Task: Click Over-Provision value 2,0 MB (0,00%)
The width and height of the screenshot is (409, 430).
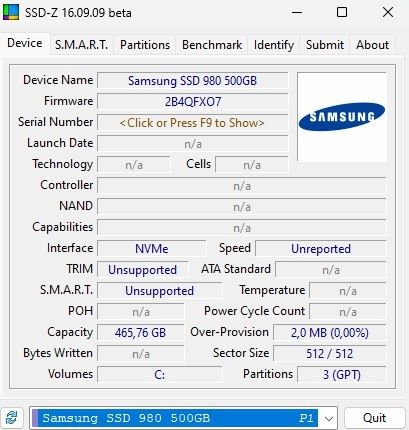Action: (x=330, y=333)
